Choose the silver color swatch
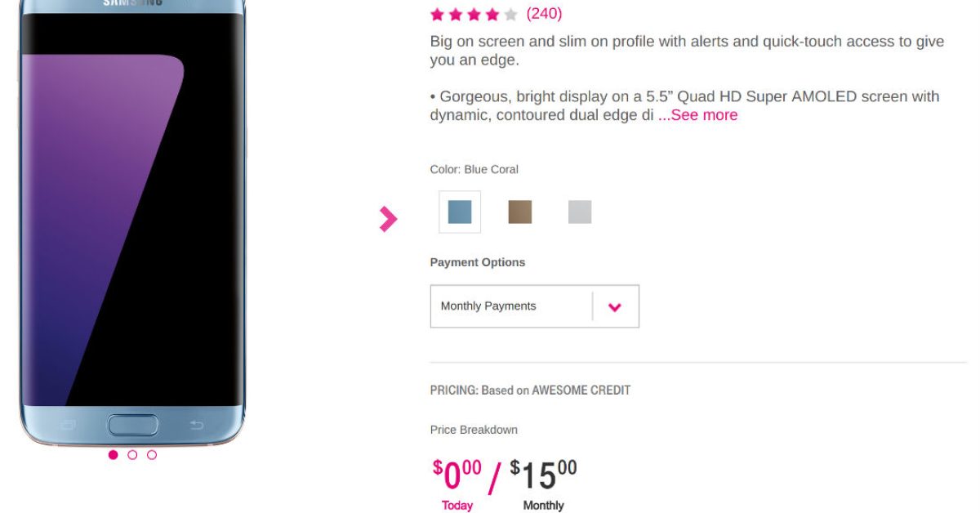The height and width of the screenshot is (513, 980). 580,212
